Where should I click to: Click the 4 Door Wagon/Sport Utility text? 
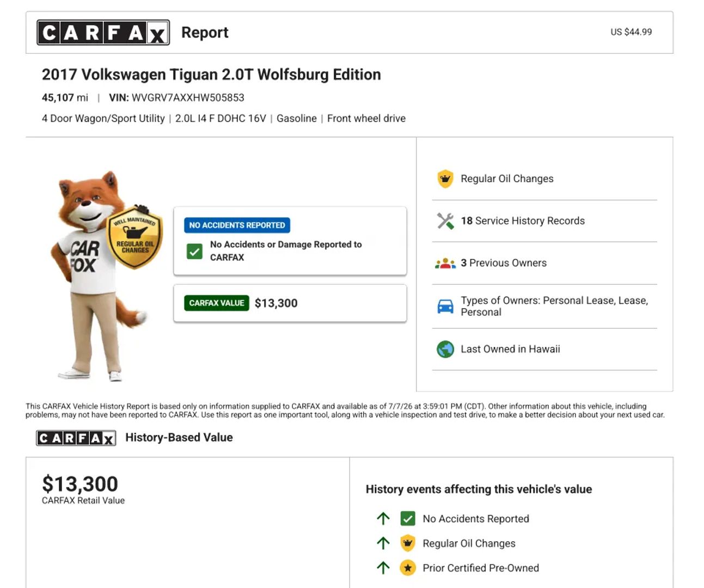[x=103, y=119]
